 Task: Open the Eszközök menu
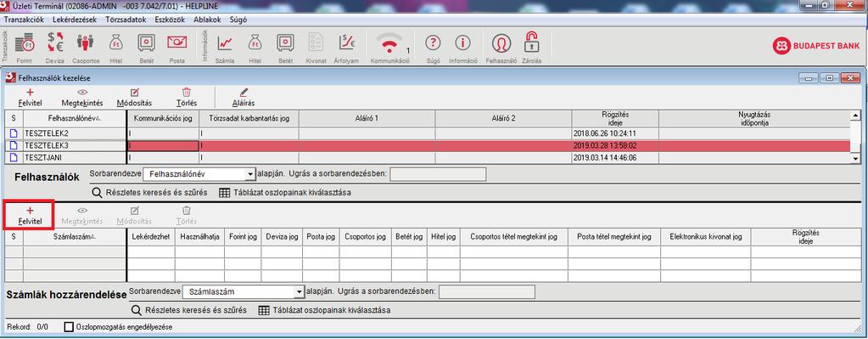point(170,20)
